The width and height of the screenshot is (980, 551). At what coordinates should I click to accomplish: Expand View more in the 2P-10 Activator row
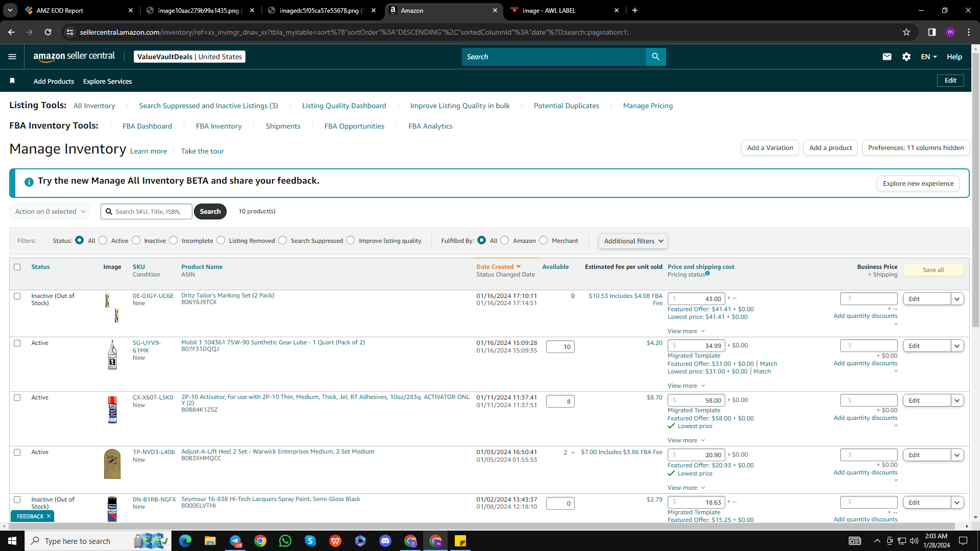coord(686,440)
